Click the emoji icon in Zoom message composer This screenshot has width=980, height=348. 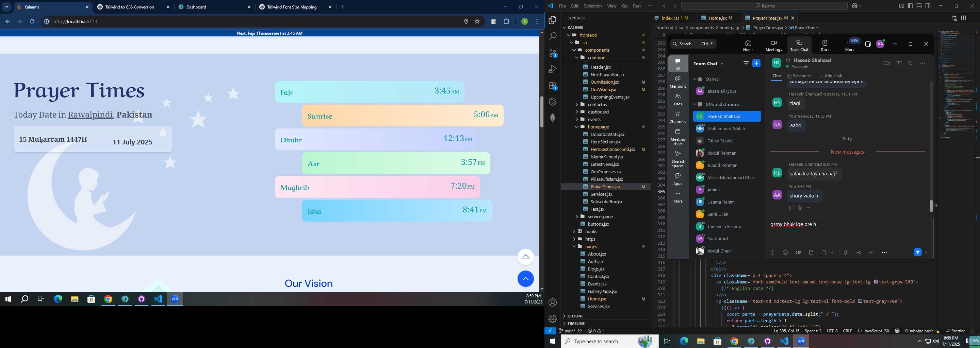[x=785, y=253]
